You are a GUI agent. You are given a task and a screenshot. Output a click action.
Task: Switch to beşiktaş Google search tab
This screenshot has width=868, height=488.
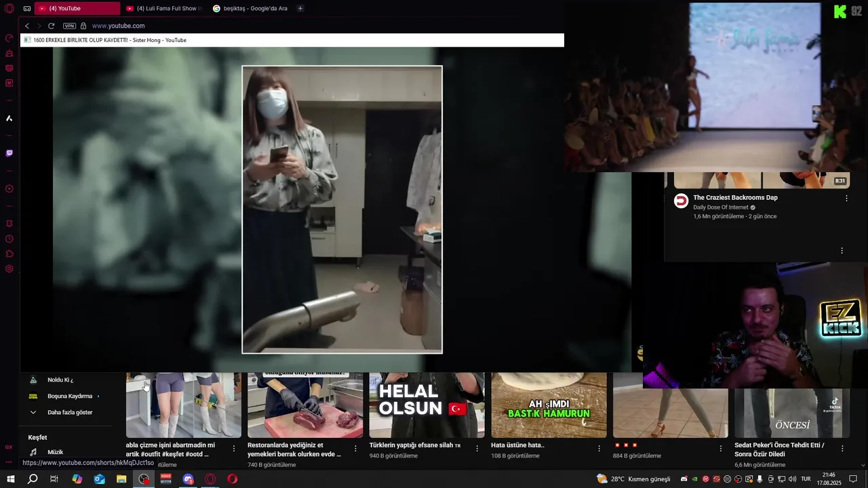(250, 9)
